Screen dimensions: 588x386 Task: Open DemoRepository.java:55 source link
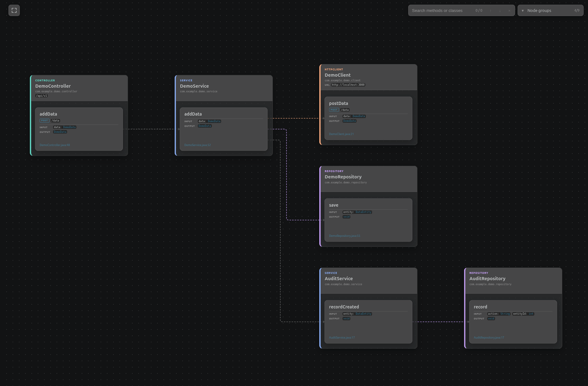(344, 236)
